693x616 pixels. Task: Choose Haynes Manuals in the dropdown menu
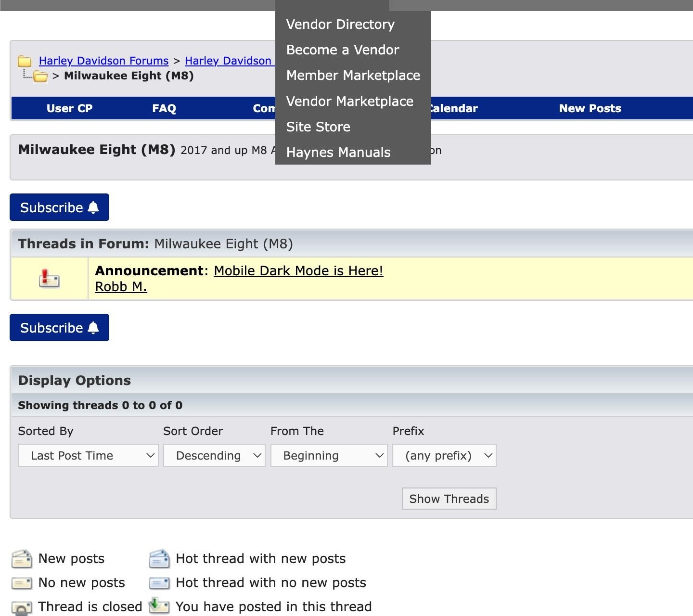338,153
